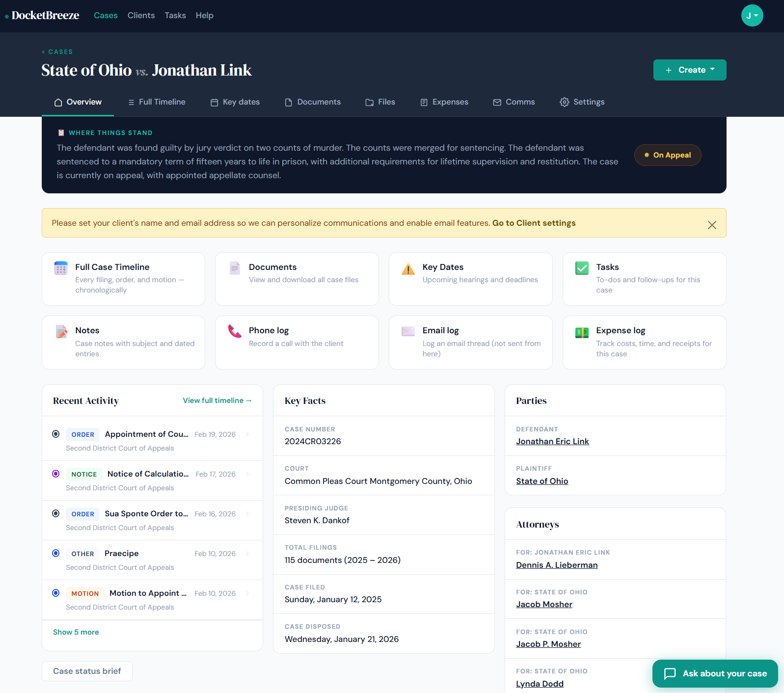Click the Expense log money icon

click(582, 332)
